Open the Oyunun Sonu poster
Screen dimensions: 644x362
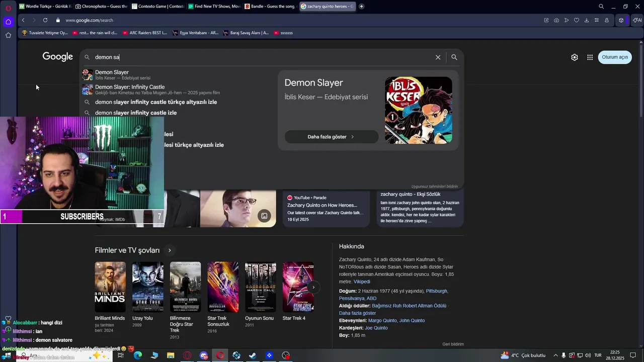260,287
